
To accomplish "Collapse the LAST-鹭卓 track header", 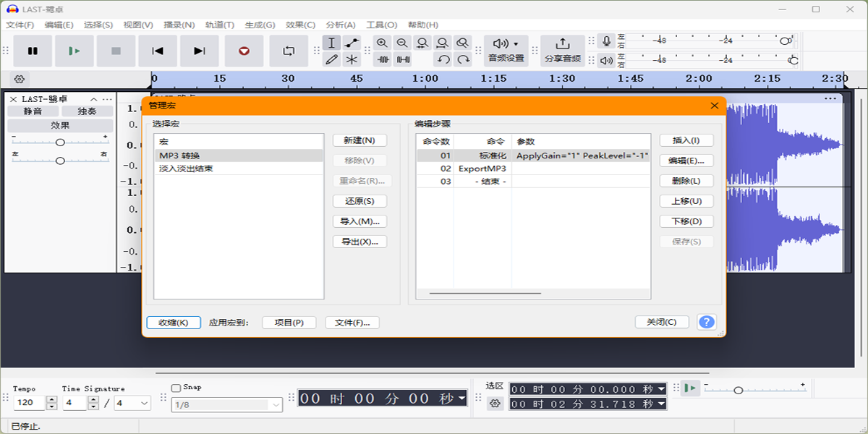I will (93, 99).
